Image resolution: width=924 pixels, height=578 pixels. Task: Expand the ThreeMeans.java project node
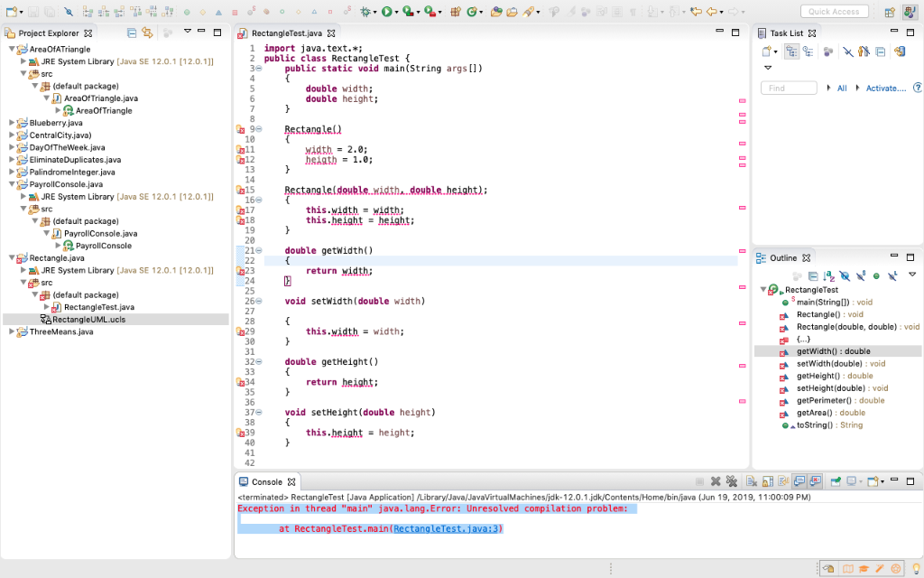point(11,331)
